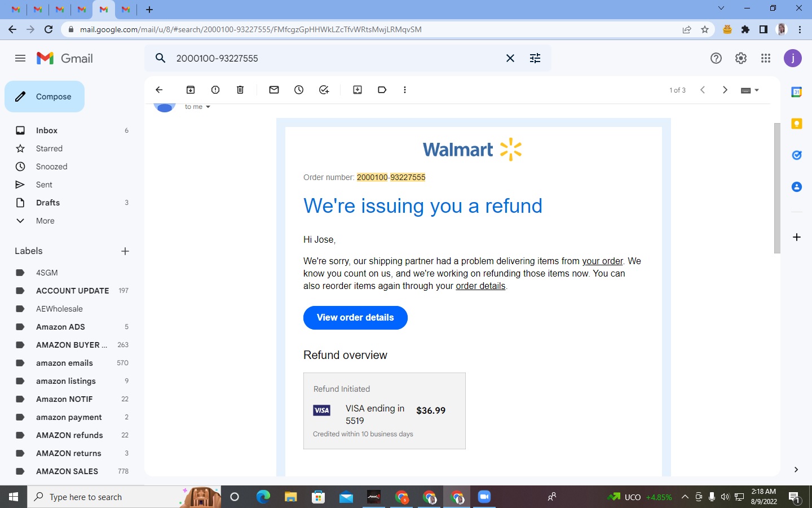
Task: Open Chrome's tab search chevron
Action: tap(721, 8)
